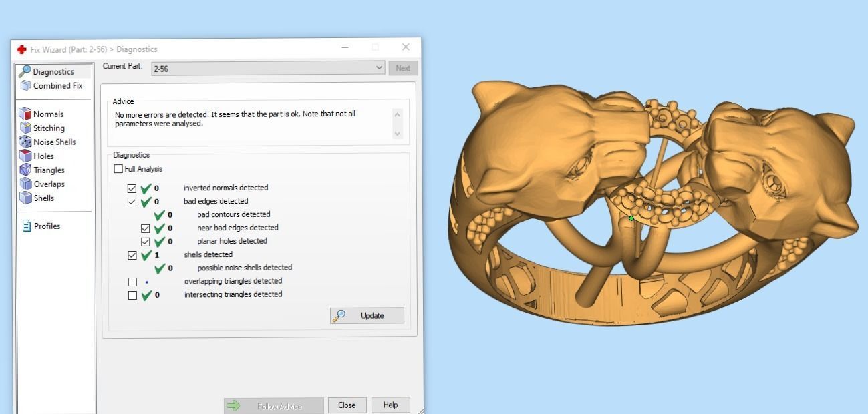
Task: Open the Combined Fix page
Action: click(x=57, y=85)
